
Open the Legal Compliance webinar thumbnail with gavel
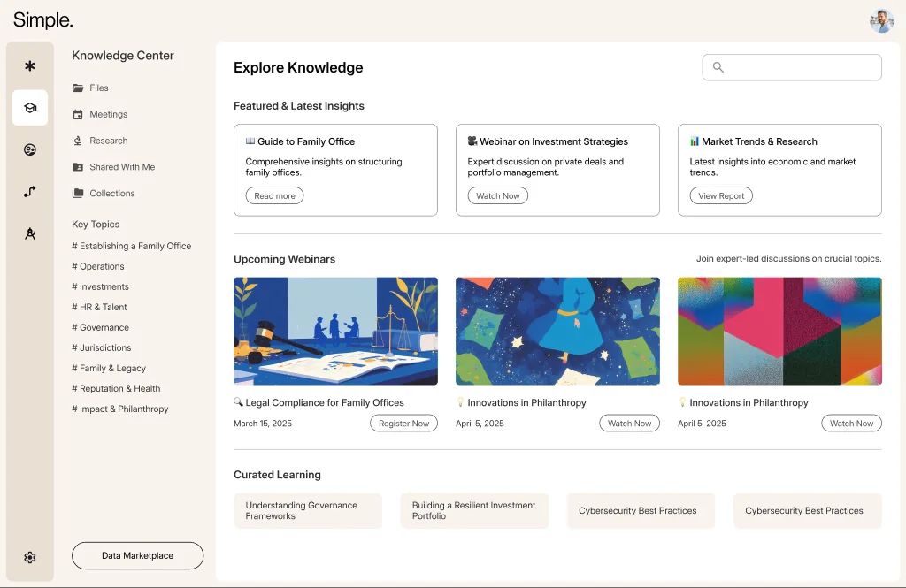point(335,331)
